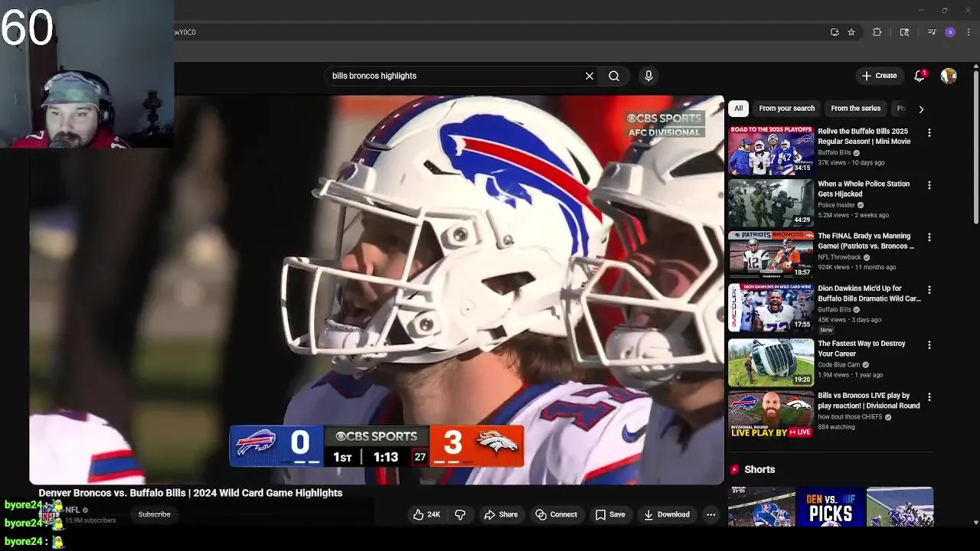Open Relive the Buffalo Bills 2025 thumbnail
The image size is (980, 551).
(771, 151)
